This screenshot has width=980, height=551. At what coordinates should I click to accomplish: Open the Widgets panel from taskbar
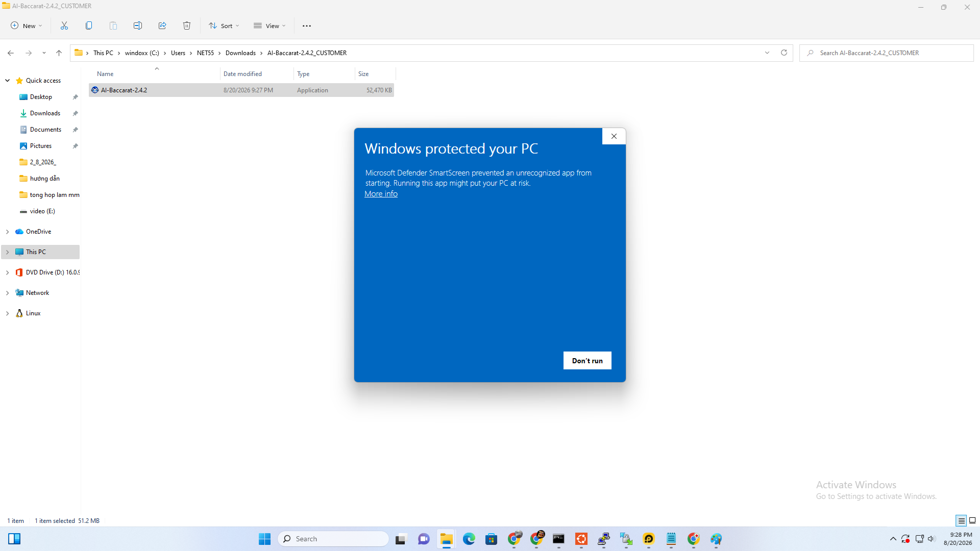coord(14,539)
